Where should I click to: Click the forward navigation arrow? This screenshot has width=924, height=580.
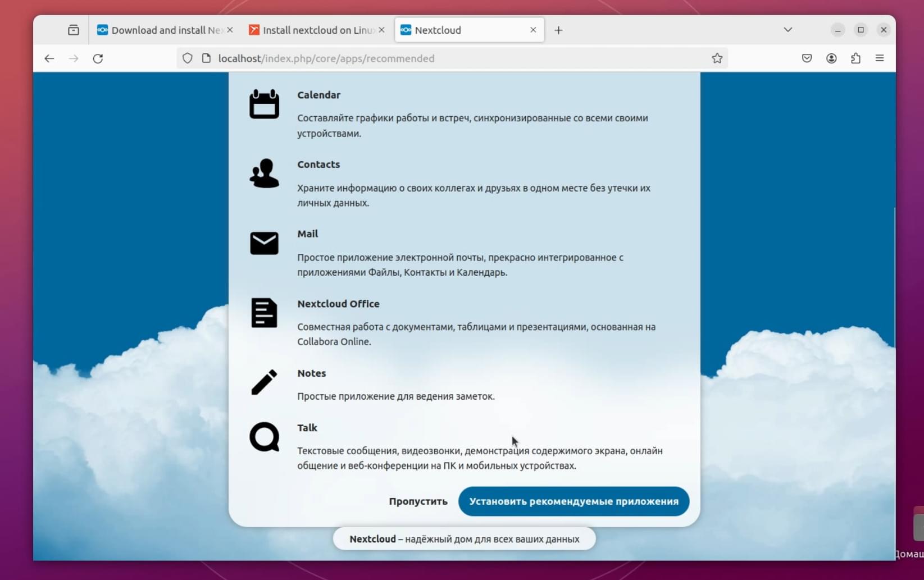pyautogui.click(x=74, y=58)
